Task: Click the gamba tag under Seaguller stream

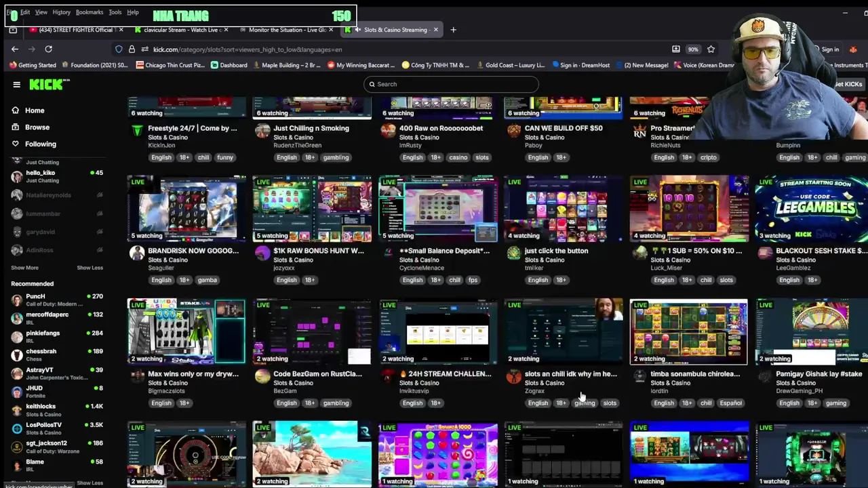Action: 207,280
